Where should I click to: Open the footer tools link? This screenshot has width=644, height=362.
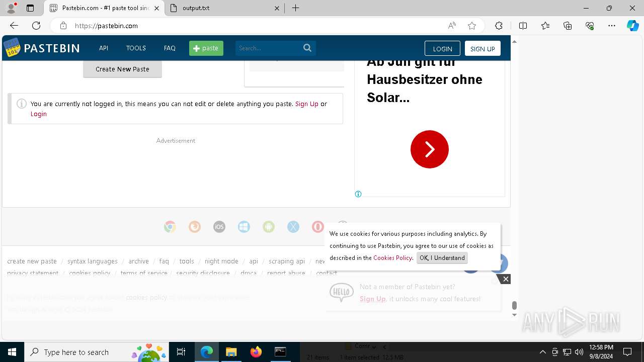[187, 261]
